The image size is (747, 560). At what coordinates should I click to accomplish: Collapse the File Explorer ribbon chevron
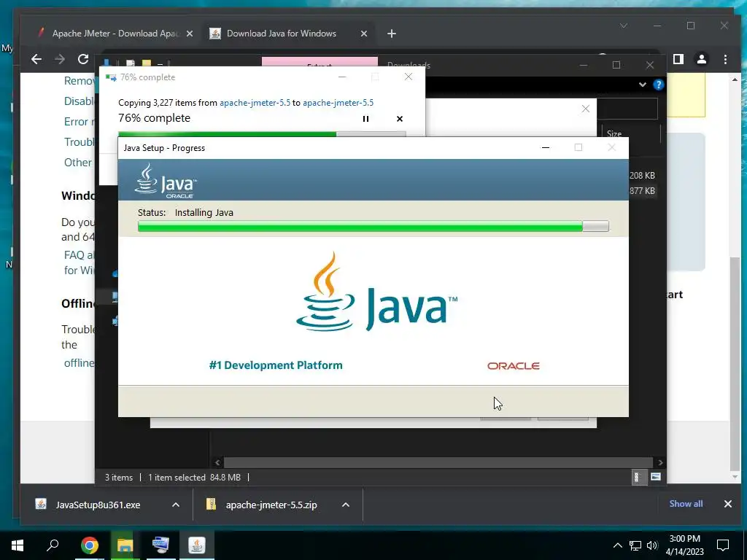coord(642,85)
